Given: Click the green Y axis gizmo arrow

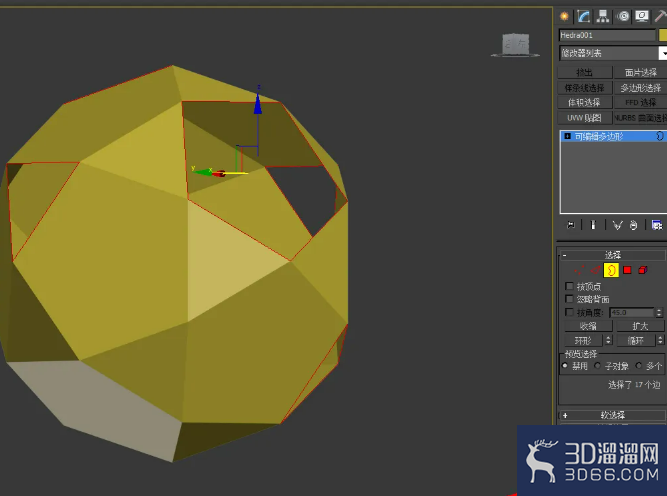Looking at the screenshot, I should (202, 171).
